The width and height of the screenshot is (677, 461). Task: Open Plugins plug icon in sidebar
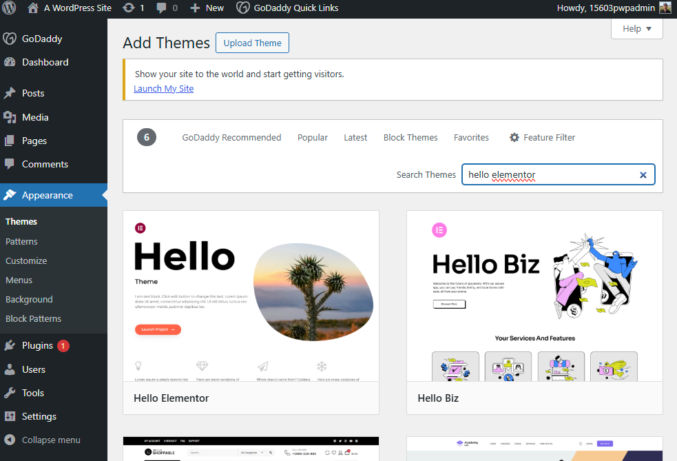[9, 345]
